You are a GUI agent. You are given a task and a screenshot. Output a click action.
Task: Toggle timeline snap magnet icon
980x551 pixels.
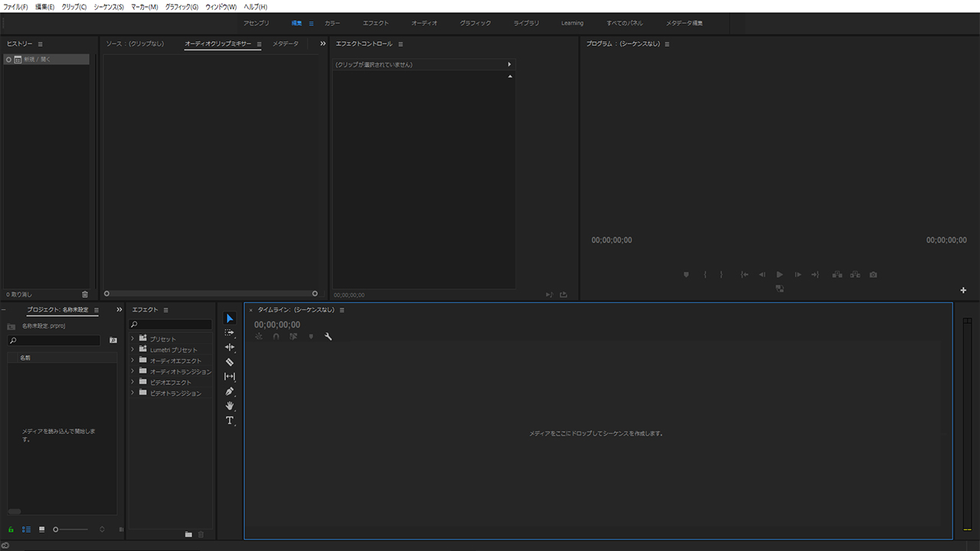(276, 337)
